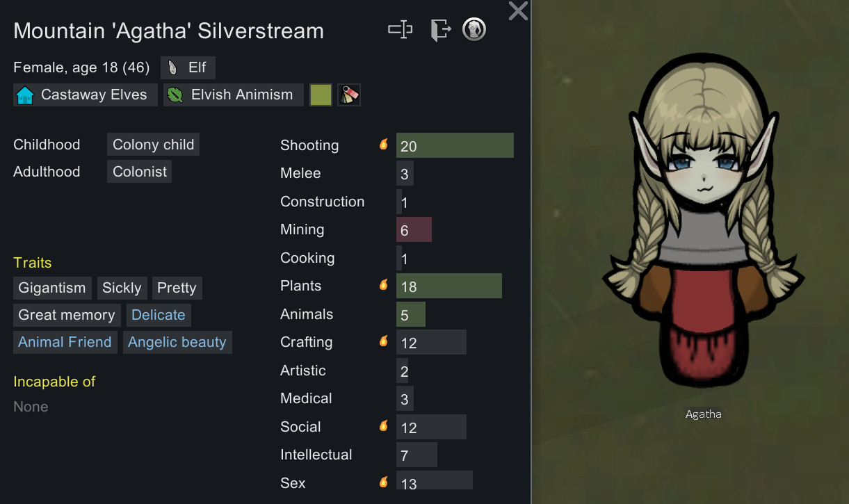
Task: Click the Gigantism trait
Action: point(52,288)
